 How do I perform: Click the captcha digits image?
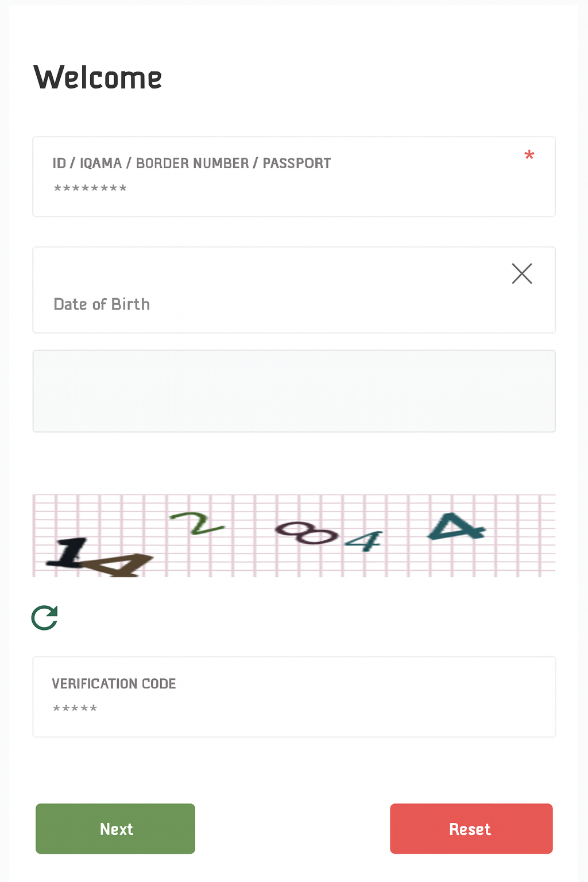pyautogui.click(x=294, y=535)
